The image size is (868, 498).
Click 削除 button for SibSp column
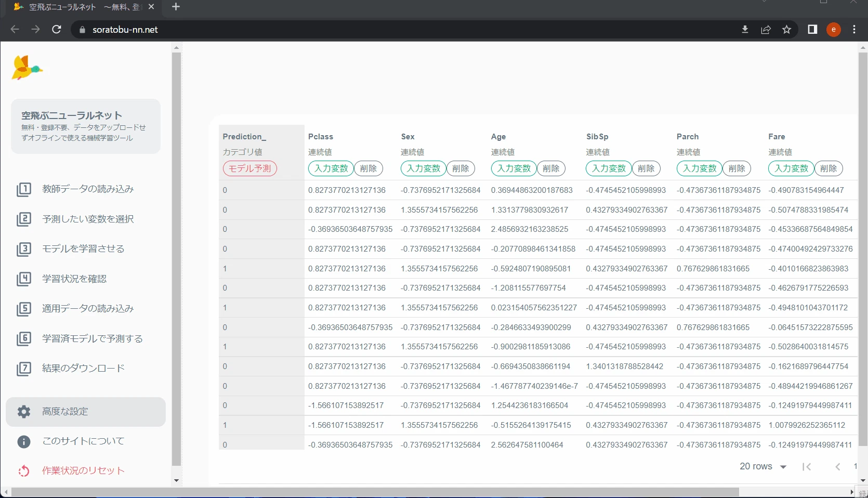coord(646,168)
